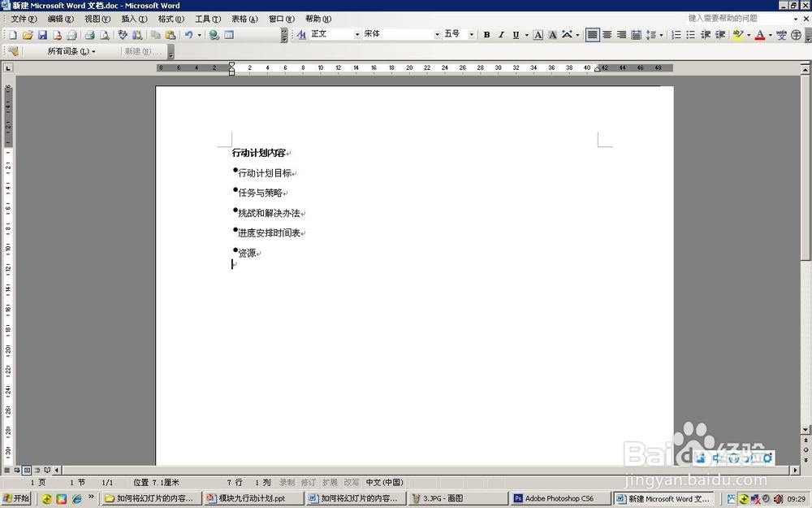Click the 行动计划内容 heading text
812x508 pixels.
coord(258,153)
